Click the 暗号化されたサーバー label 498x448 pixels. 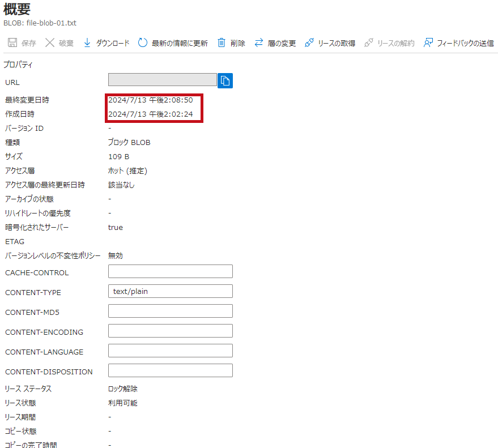point(37,228)
